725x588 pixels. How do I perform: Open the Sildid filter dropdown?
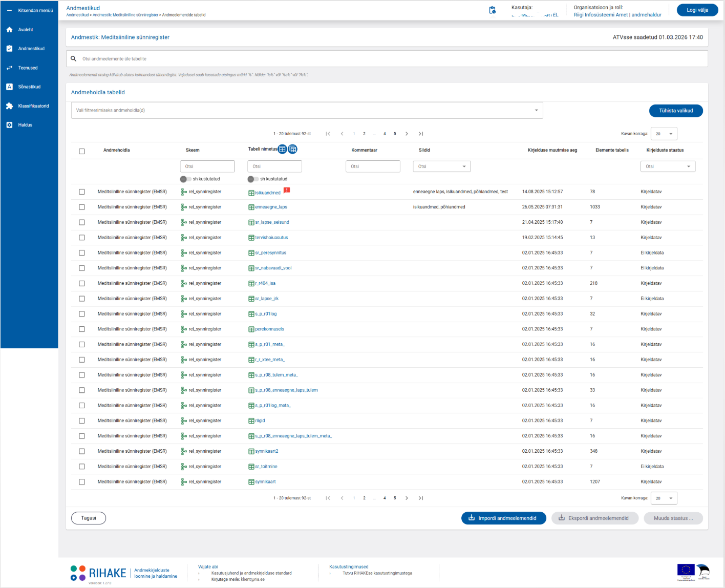click(x=441, y=166)
